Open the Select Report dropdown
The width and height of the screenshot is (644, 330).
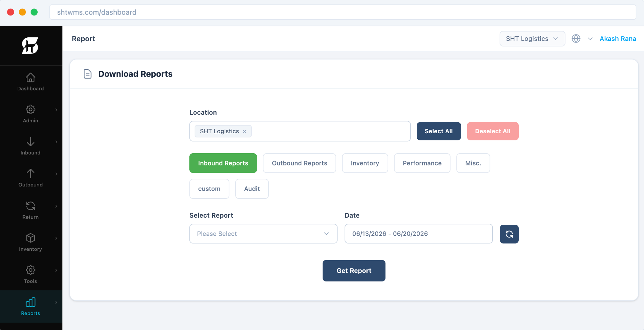263,234
